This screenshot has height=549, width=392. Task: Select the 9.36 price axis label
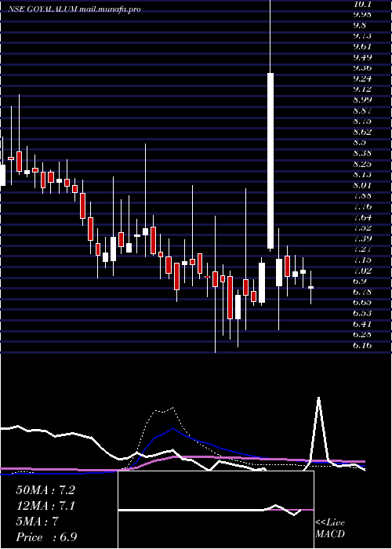[x=362, y=68]
